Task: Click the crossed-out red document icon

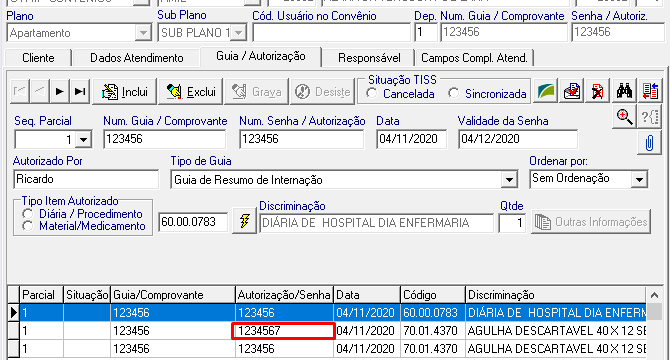Action: (x=597, y=91)
